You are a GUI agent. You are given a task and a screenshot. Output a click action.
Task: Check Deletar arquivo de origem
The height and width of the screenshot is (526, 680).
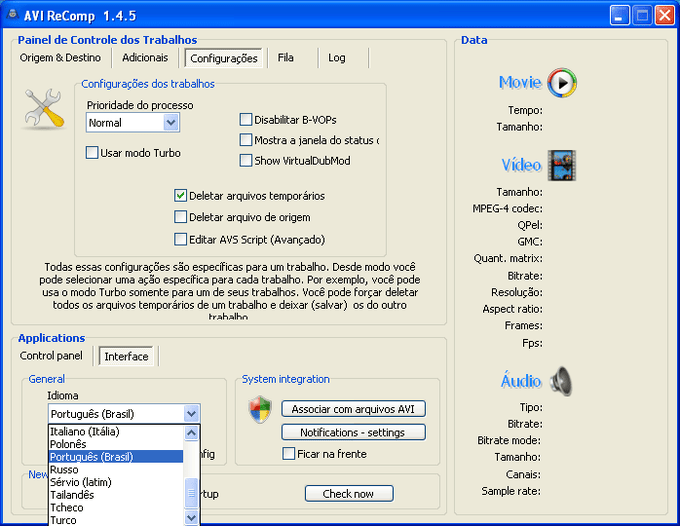(x=180, y=217)
